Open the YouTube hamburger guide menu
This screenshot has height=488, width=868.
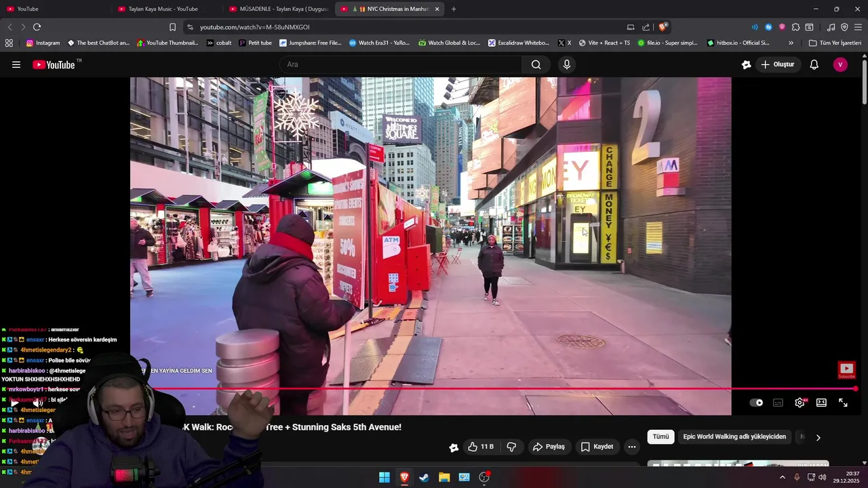[x=16, y=65]
